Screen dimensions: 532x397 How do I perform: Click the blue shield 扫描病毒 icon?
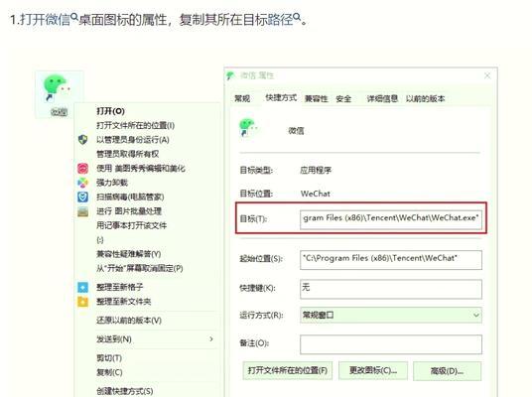[x=82, y=197]
